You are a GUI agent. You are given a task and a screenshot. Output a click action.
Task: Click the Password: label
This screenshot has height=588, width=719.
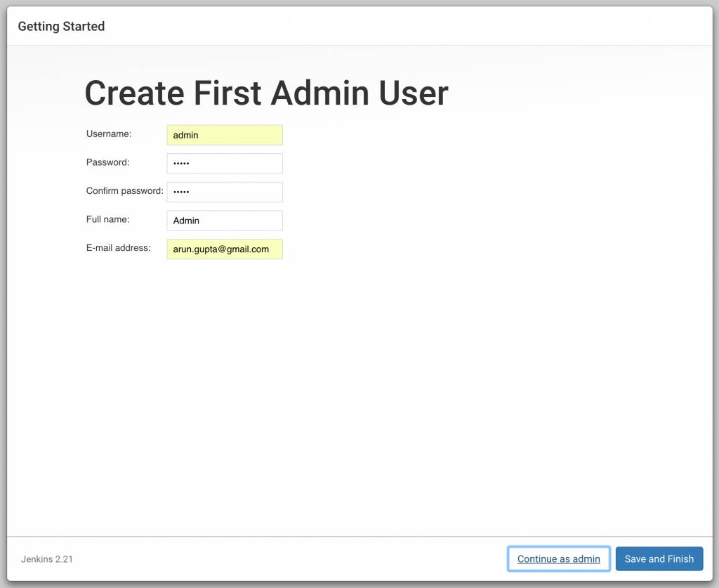(x=107, y=162)
